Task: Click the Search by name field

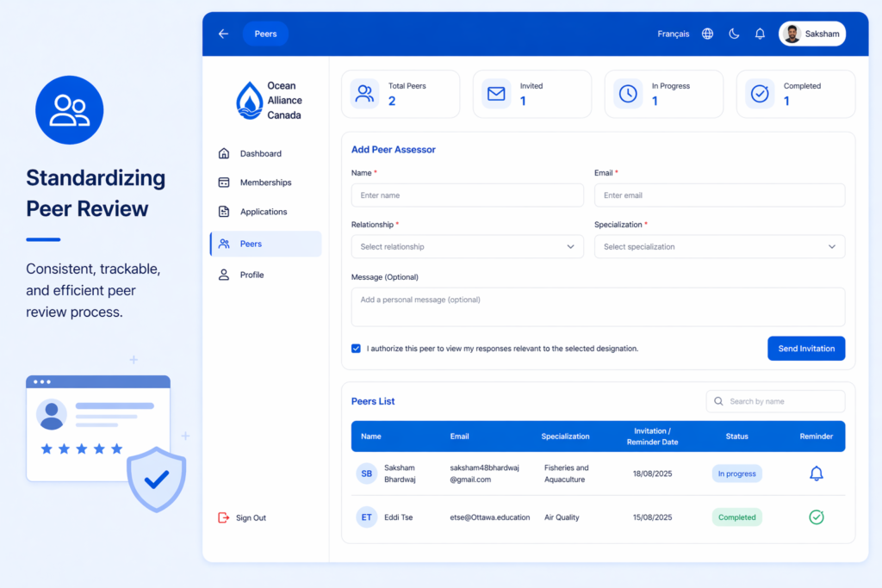Action: (775, 401)
